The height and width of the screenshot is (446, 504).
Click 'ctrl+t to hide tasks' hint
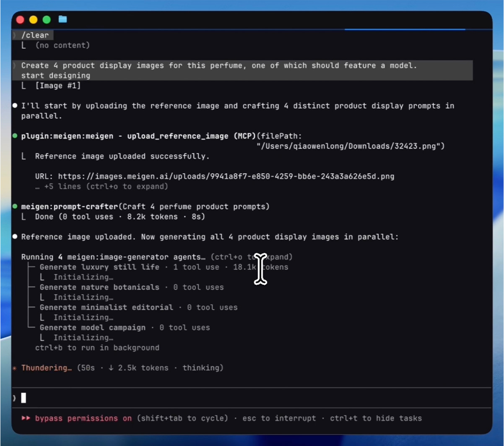click(x=376, y=418)
